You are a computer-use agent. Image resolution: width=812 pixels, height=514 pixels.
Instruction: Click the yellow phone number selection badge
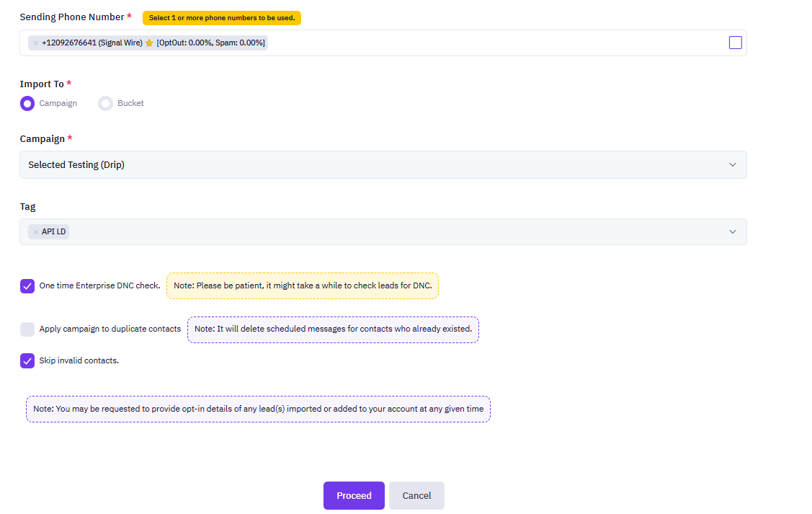tap(221, 18)
